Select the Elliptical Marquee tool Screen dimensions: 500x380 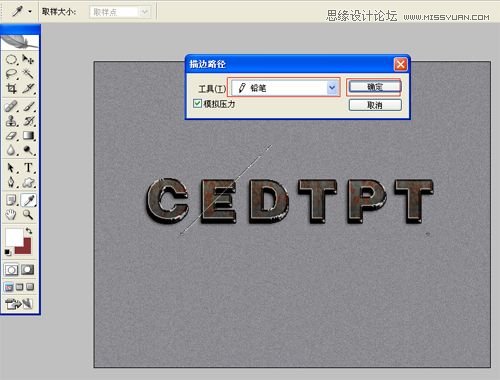pyautogui.click(x=11, y=60)
